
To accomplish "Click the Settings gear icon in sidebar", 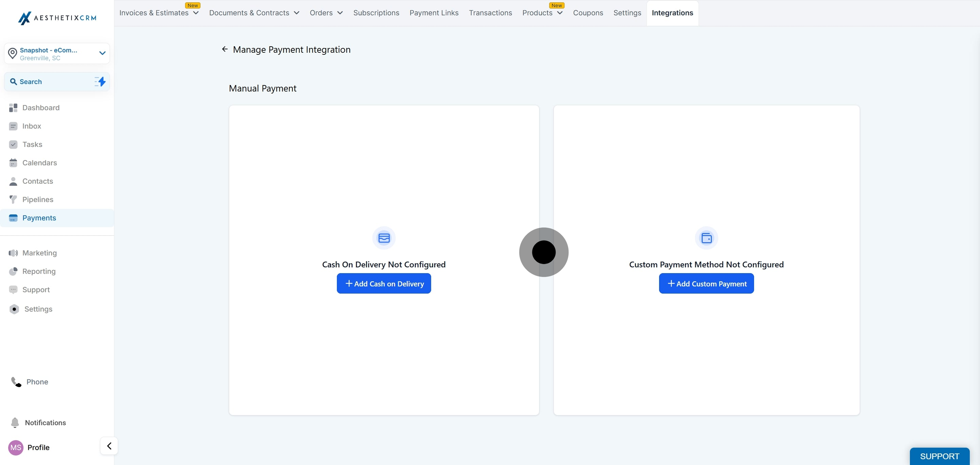I will pyautogui.click(x=14, y=309).
